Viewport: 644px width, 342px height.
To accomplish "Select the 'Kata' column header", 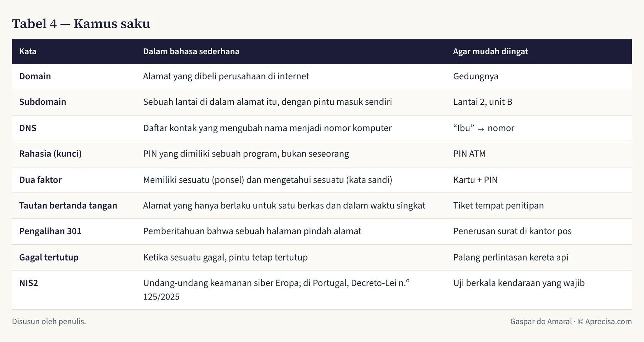I will coord(28,51).
